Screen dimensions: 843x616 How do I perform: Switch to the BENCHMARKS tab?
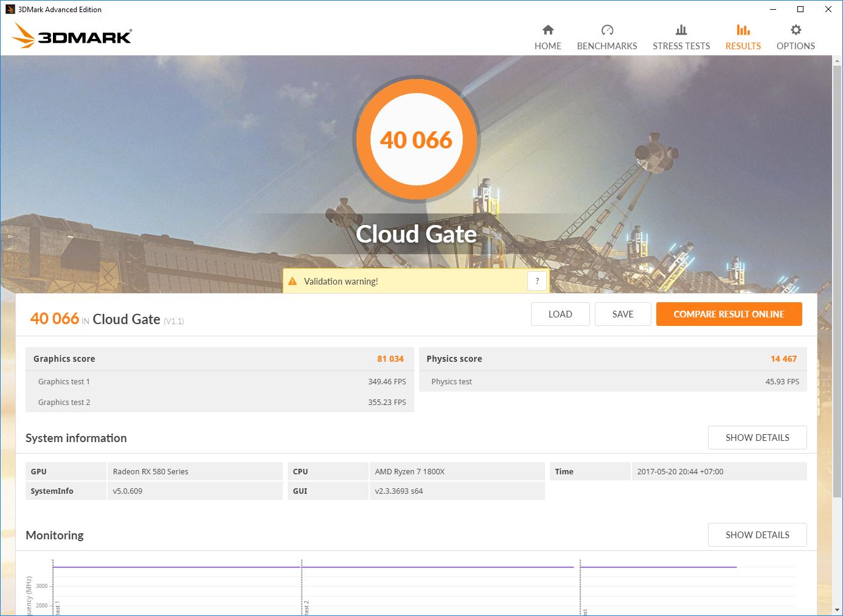click(607, 38)
